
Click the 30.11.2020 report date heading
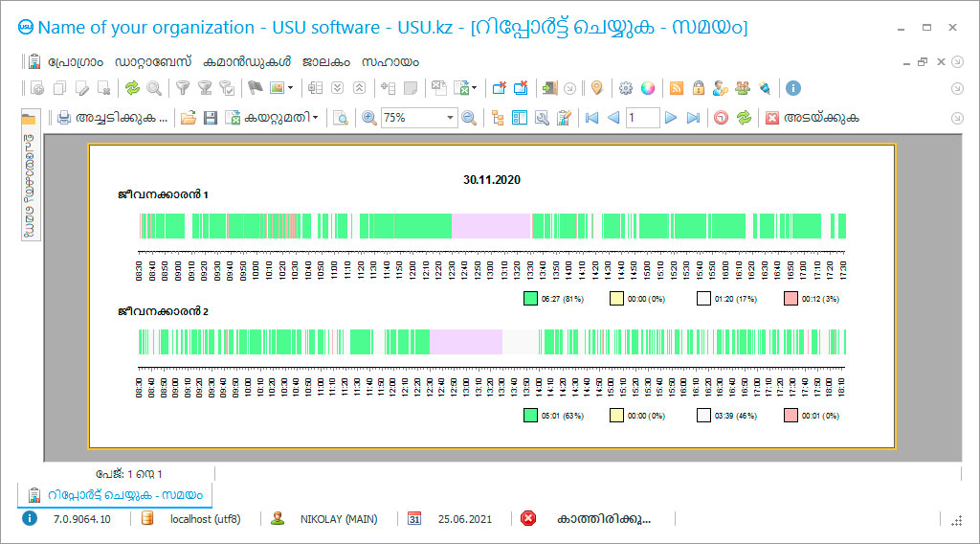[492, 180]
